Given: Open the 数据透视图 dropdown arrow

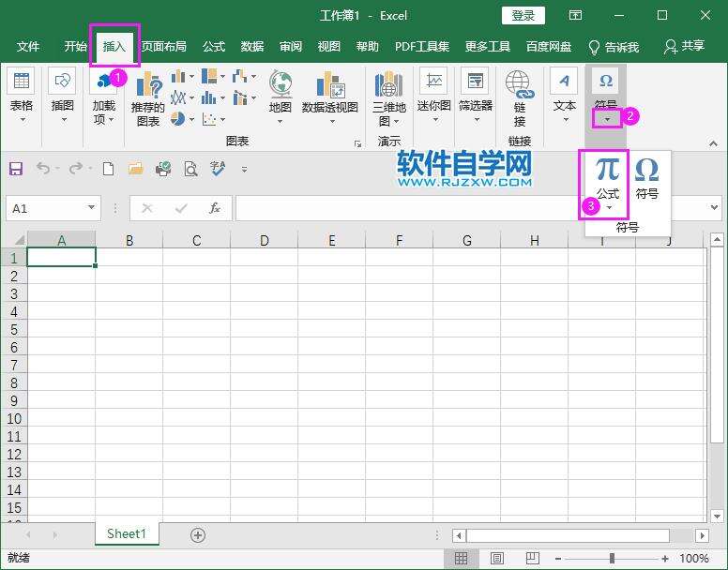Looking at the screenshot, I should pyautogui.click(x=332, y=122).
